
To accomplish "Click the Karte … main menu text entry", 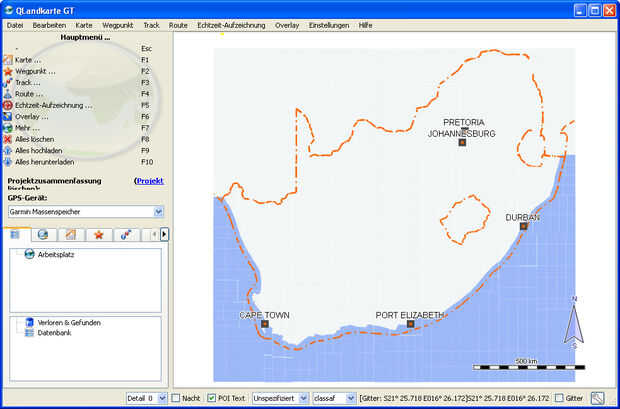I will (x=28, y=60).
